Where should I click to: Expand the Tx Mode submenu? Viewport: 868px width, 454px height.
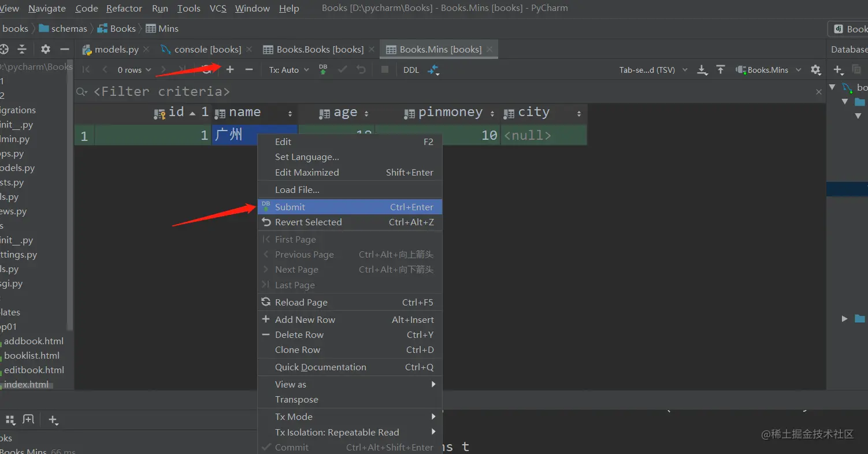(350, 417)
